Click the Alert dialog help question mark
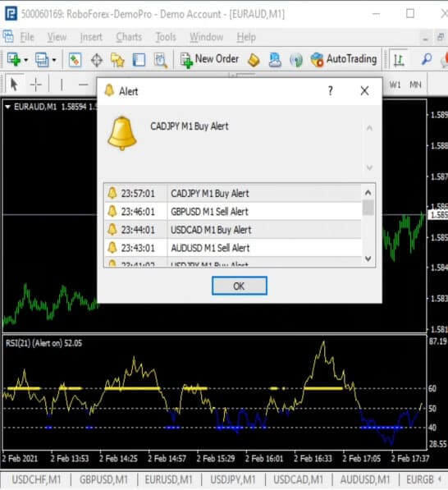Viewport: 448px width, 490px height. (330, 91)
